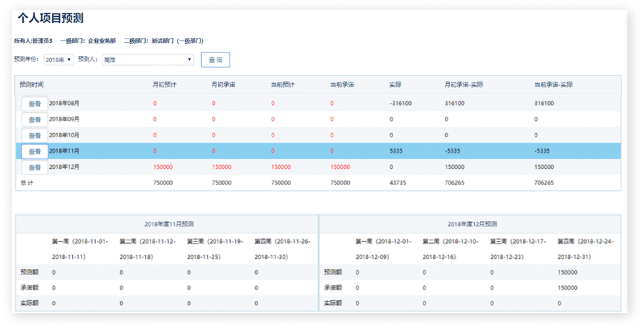This screenshot has width=644, height=328.
Task: Click December 第四周 column header
Action: 586,249
